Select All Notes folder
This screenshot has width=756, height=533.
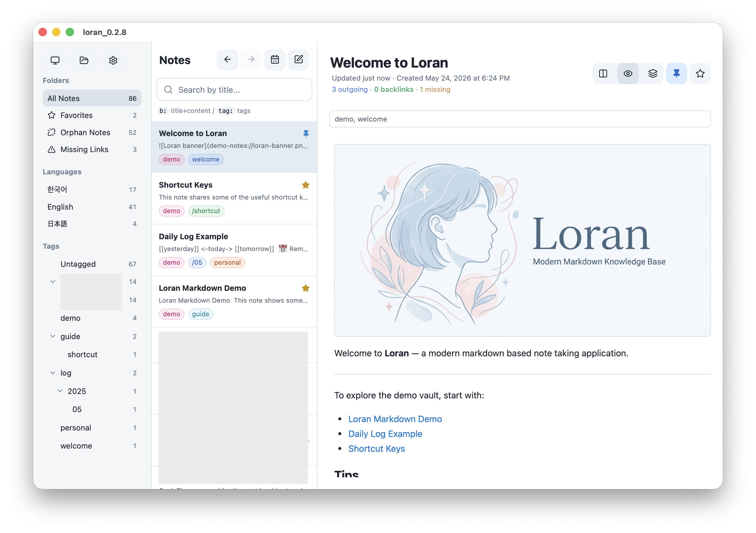(x=92, y=98)
